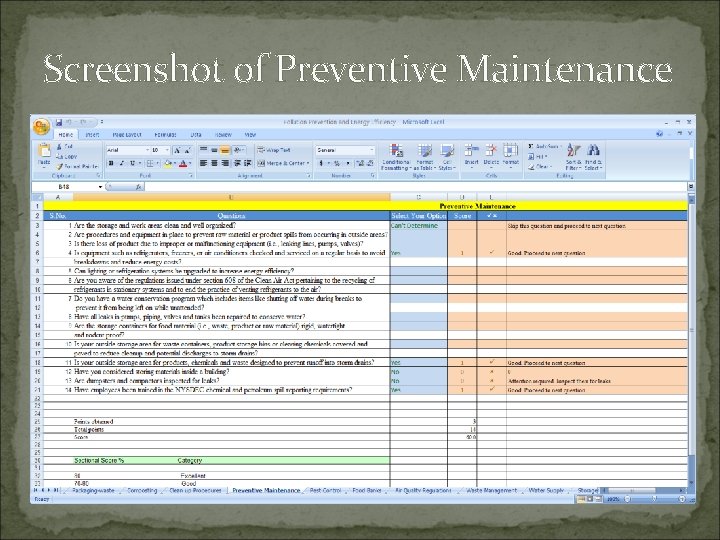Open the orientation text angle dropdown
Viewport: 720px width, 540px height.
click(239, 150)
